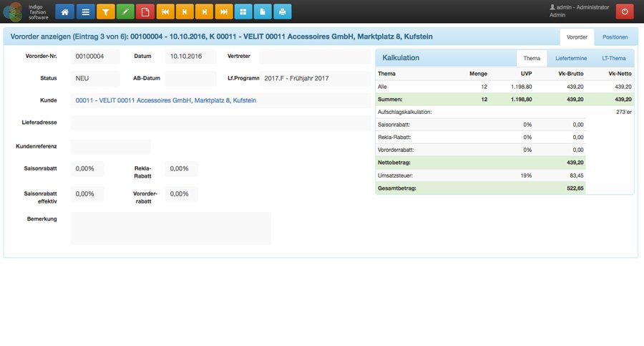
Task: Click the Rekla-Rabatt field 0,00%
Action: coord(181,168)
